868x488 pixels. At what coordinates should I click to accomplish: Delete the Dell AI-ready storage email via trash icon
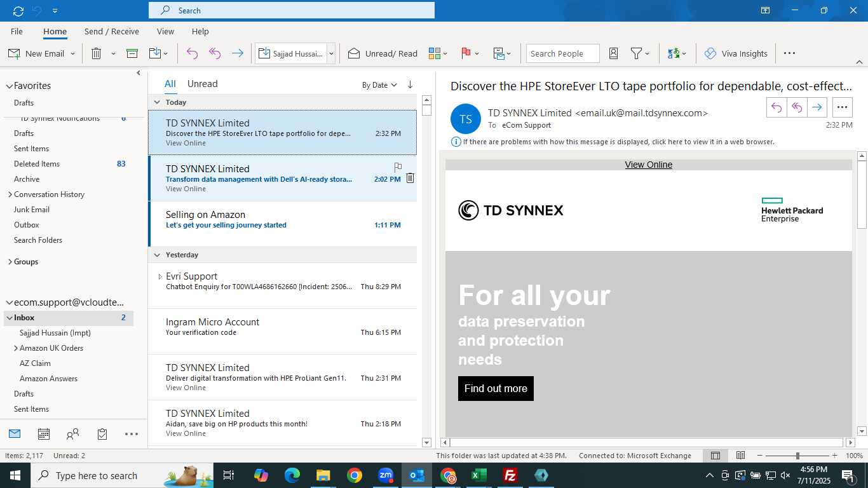click(410, 179)
